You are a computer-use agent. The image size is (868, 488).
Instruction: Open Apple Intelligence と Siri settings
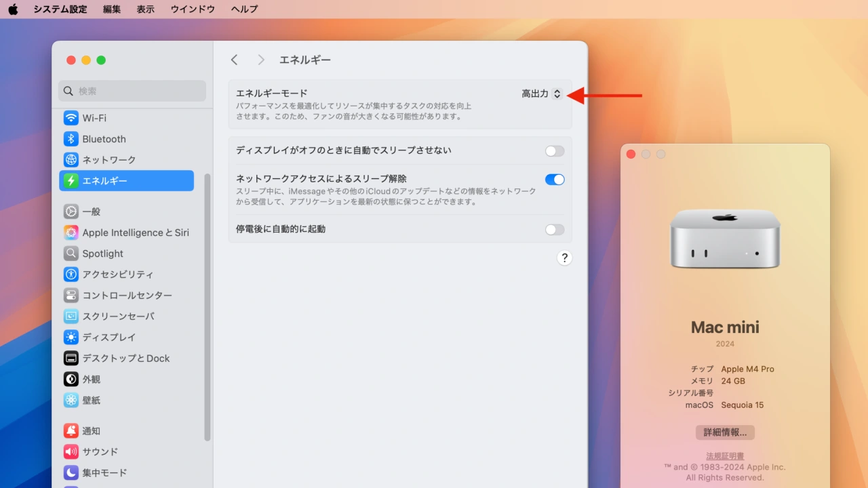[x=71, y=232]
